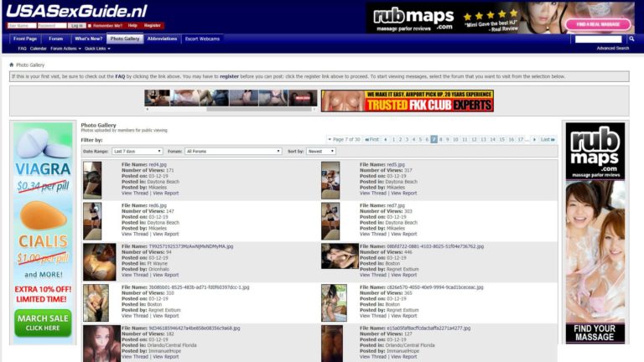Click the top-right search box
Viewport: 644px width, 362px height.
pyautogui.click(x=599, y=39)
